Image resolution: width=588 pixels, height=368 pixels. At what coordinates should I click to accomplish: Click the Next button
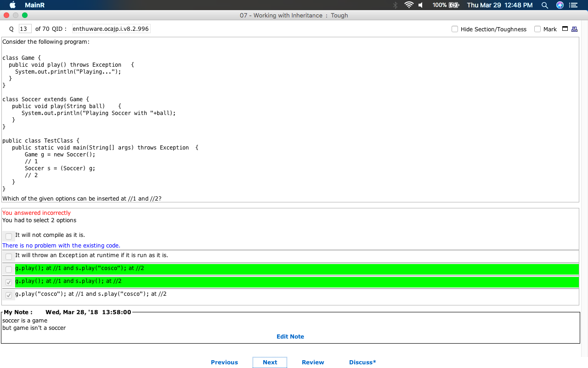click(x=270, y=362)
